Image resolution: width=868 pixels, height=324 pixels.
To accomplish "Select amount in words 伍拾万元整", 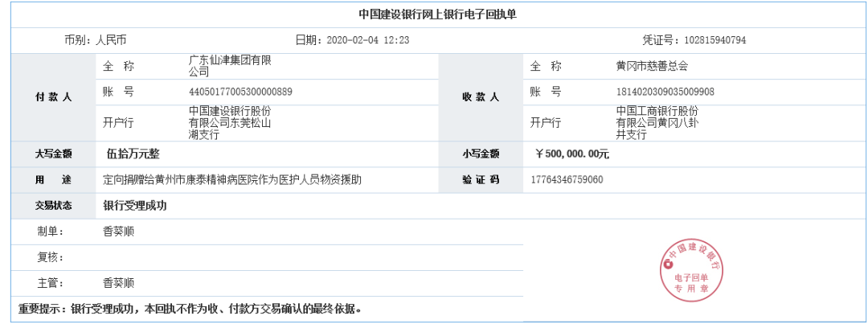I will (133, 154).
